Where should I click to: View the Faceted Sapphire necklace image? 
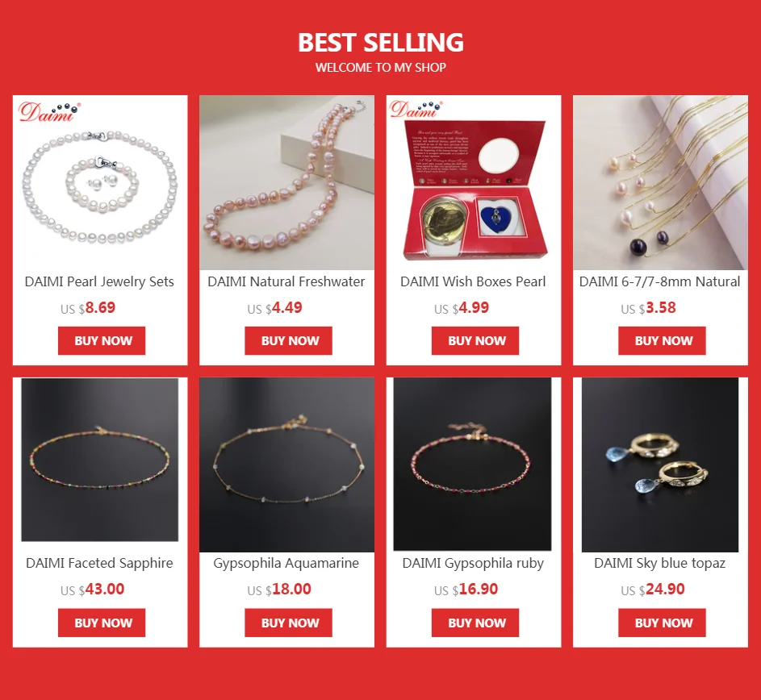coord(100,460)
